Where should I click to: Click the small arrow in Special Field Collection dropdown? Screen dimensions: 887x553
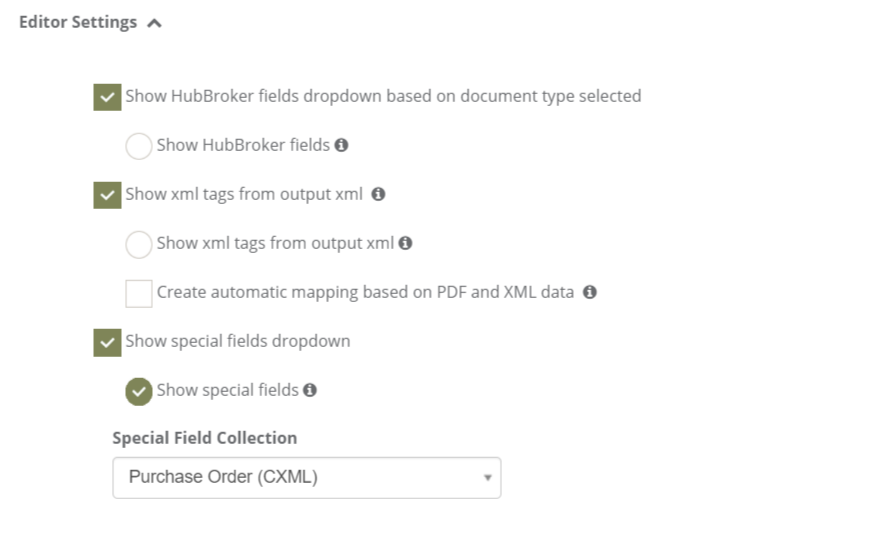[x=487, y=478]
